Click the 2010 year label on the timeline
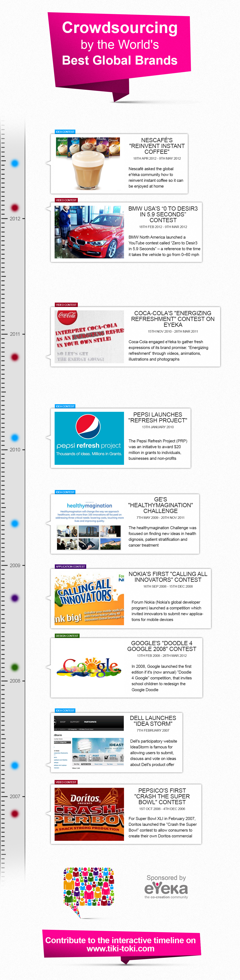 [15, 450]
